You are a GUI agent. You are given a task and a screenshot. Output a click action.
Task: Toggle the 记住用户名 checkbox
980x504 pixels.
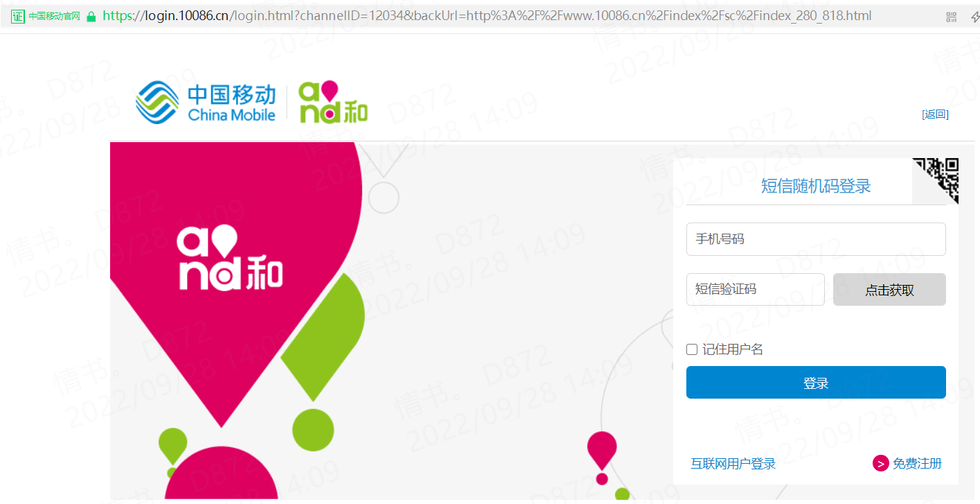tap(691, 349)
